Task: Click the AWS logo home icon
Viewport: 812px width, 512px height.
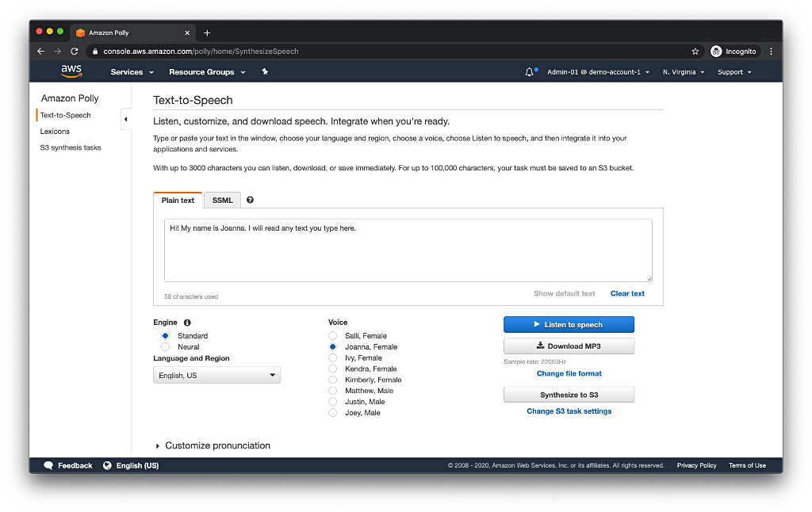Action: click(x=71, y=71)
